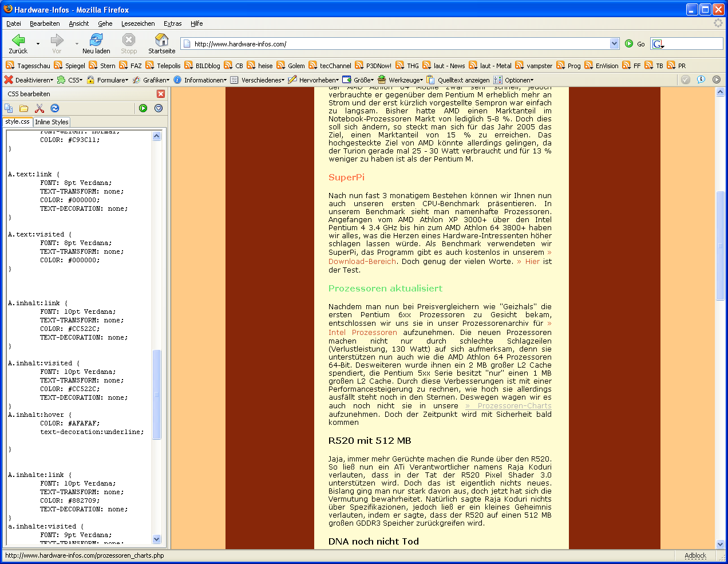Click the R520 mit 512 MB heading
Image resolution: width=728 pixels, height=564 pixels.
coord(370,441)
